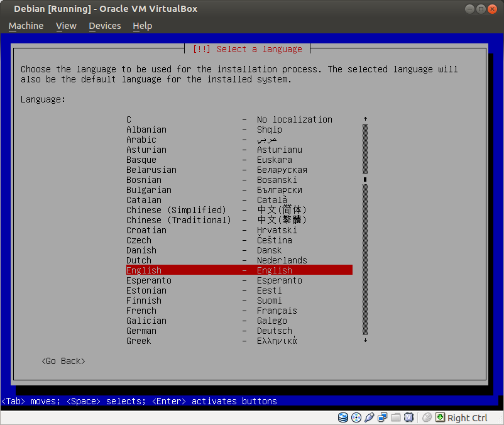This screenshot has width=504, height=425.
Task: Pick German in the language list
Action: (141, 331)
